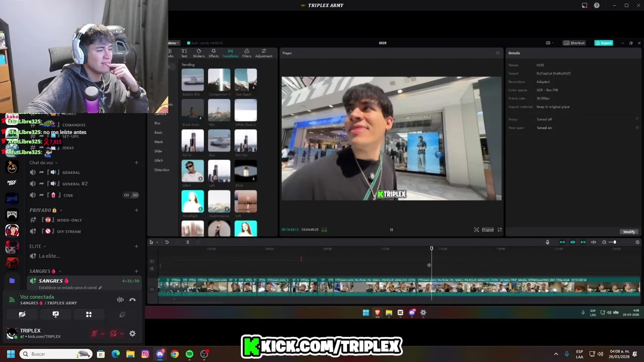Add a channel to Chat de voz
Viewport: 644px width, 362px height.
[136, 163]
